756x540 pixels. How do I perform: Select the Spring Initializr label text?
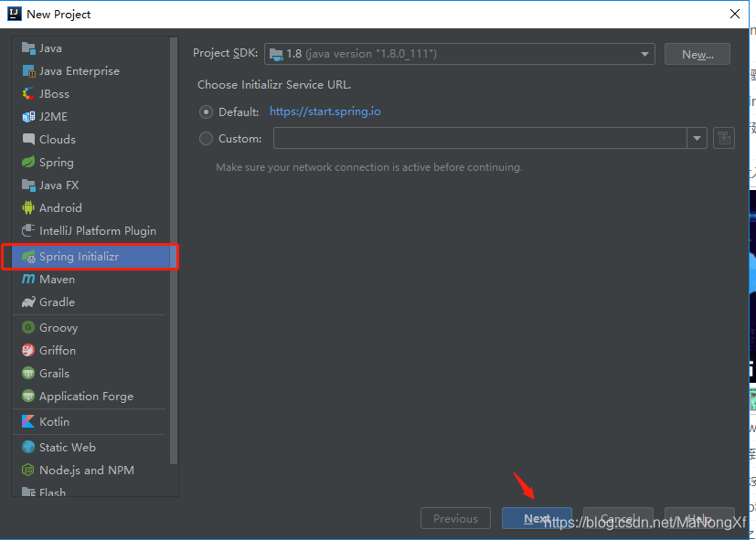pos(79,257)
